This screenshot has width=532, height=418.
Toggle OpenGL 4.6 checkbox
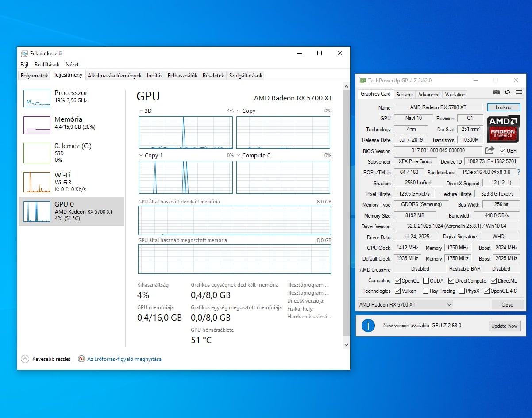pyautogui.click(x=486, y=291)
